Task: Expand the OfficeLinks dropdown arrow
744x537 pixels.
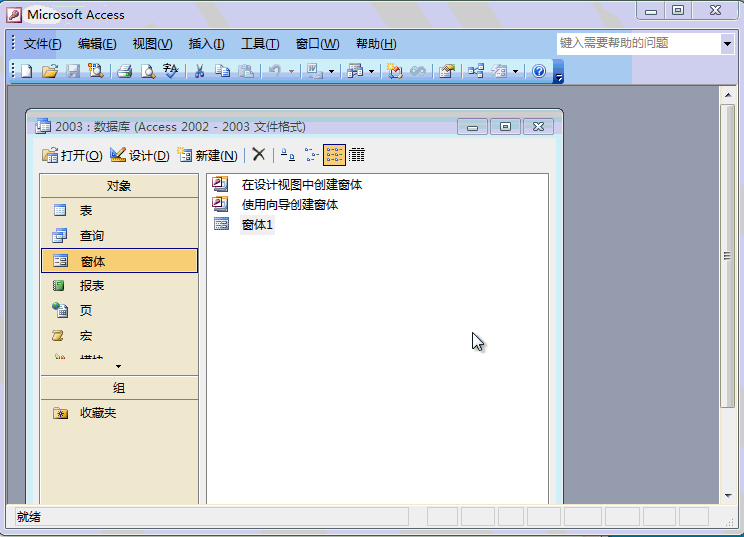Action: (331, 72)
